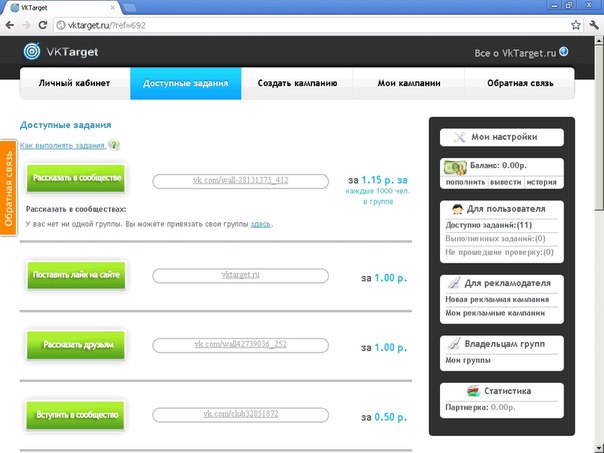Click the 0.50 р. price text

click(x=391, y=417)
